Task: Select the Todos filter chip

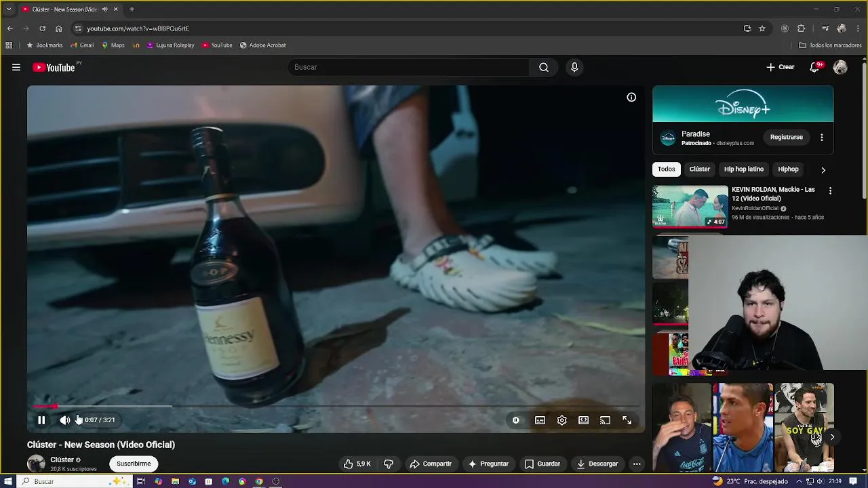Action: (x=666, y=169)
